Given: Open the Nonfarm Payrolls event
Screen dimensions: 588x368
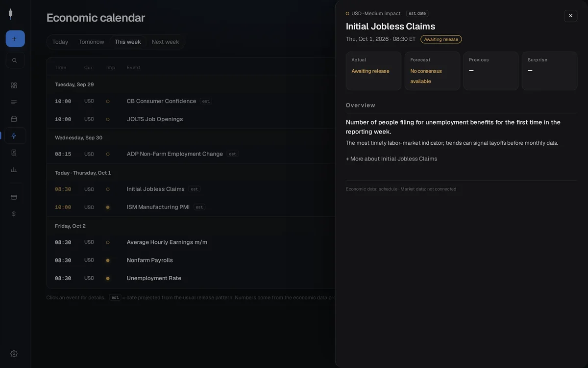Looking at the screenshot, I should tap(191, 260).
